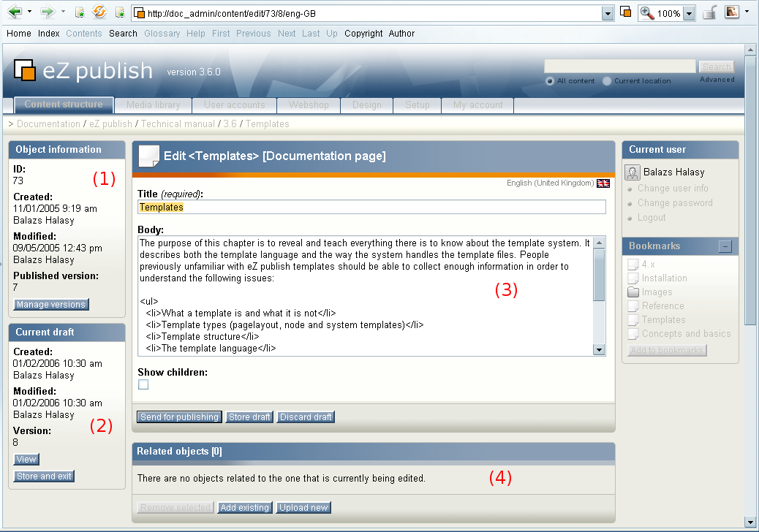The image size is (759, 532).
Task: Open the Home navigation link
Action: tap(19, 34)
